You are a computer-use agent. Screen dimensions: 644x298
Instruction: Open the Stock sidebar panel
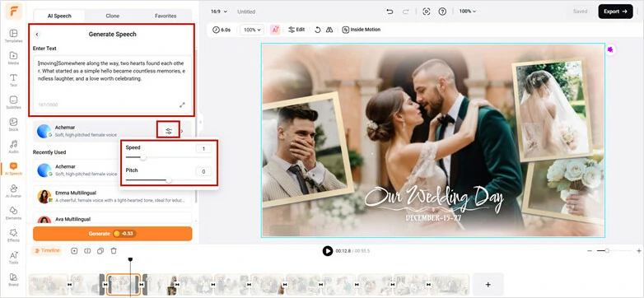(13, 124)
